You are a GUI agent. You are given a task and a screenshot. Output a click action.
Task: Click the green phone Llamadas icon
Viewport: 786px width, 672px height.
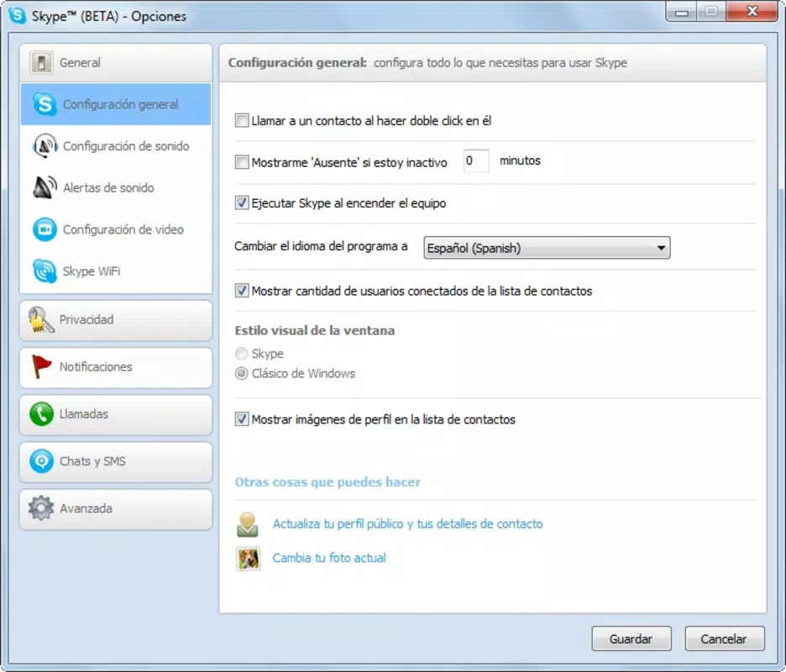(x=41, y=414)
